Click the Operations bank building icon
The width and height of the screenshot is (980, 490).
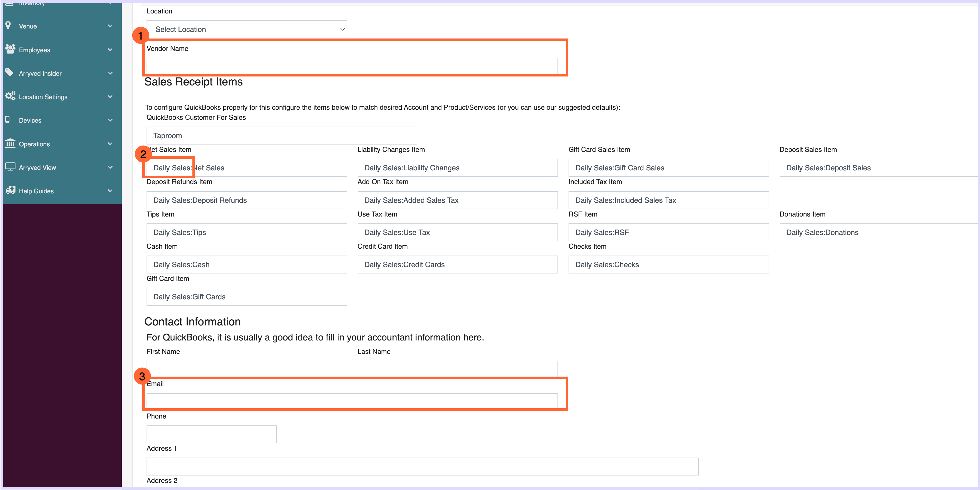click(10, 143)
